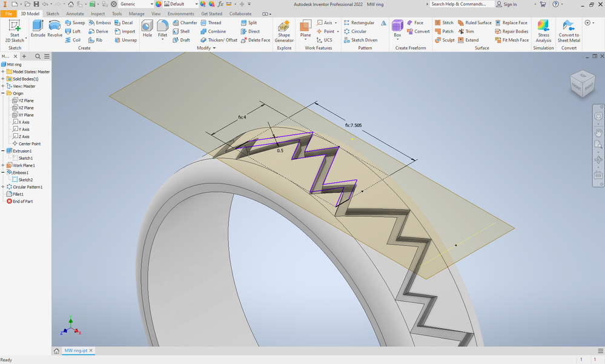Expand the Model States: Master node
The height and width of the screenshot is (364, 605).
[x=3, y=71]
